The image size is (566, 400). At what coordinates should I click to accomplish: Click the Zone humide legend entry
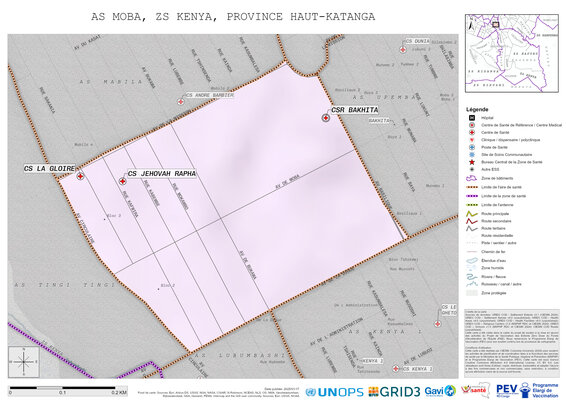492,268
